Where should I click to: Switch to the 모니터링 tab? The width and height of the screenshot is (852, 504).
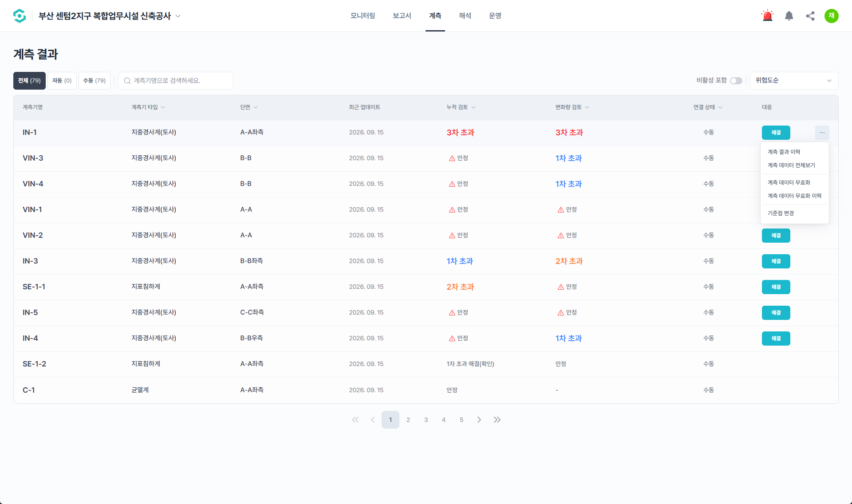363,16
